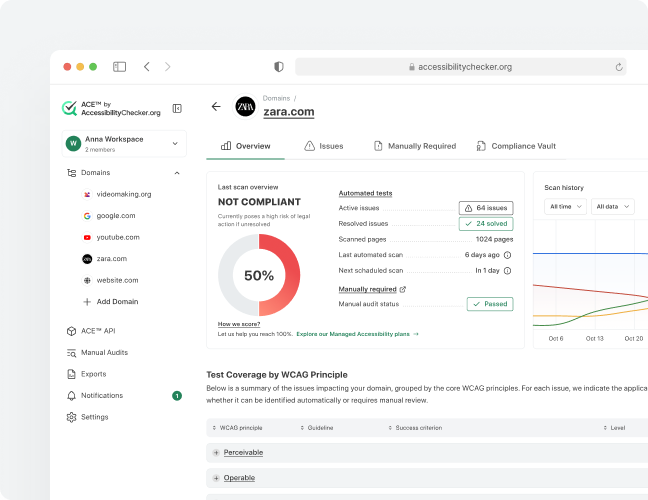This screenshot has height=500, width=648.
Task: Click the NOT COMPLIANT heading
Action: point(259,202)
